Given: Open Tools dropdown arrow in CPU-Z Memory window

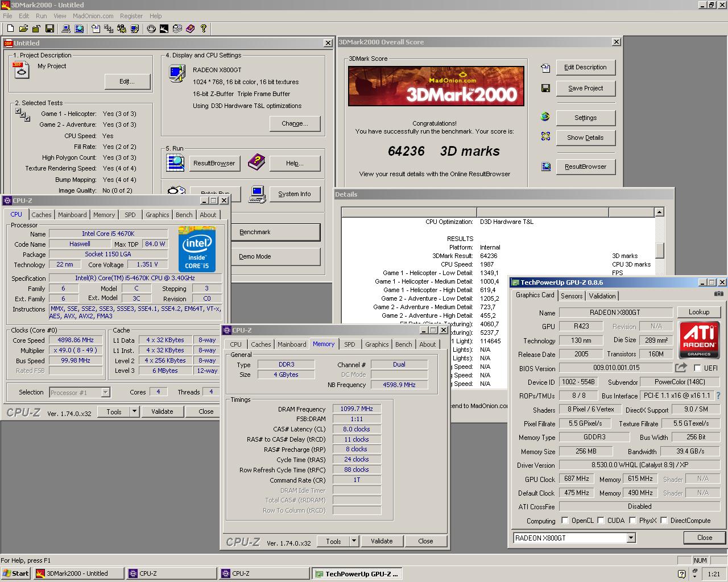Looking at the screenshot, I should pos(354,541).
